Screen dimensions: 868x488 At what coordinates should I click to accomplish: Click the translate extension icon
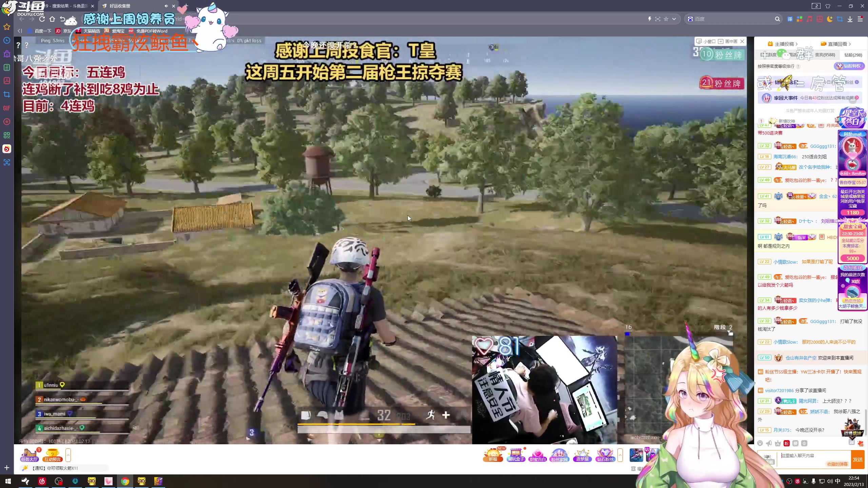[790, 19]
